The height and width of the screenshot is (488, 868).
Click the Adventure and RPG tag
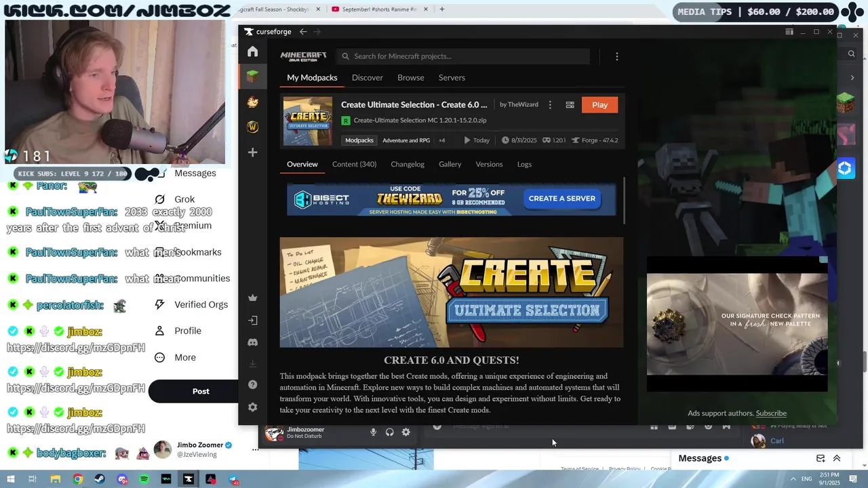[x=406, y=140]
